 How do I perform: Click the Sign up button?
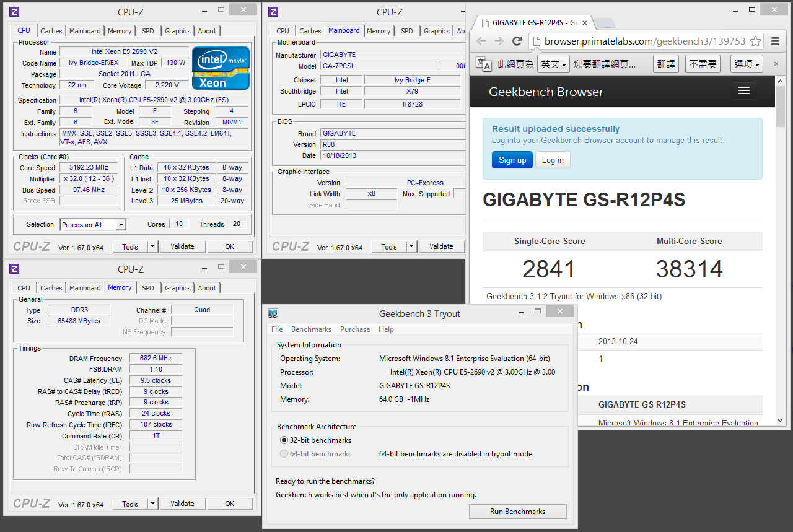512,160
